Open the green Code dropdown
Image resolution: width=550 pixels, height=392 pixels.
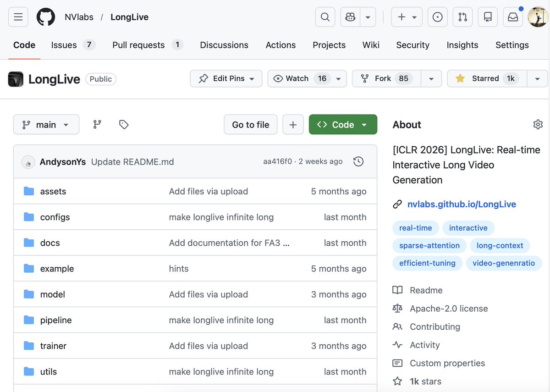click(343, 124)
